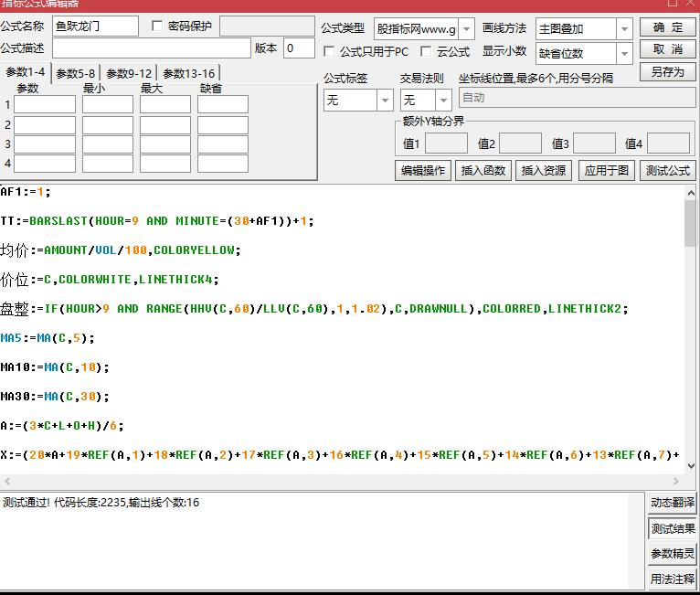Open the 动态翻译 side tab
The image size is (700, 595).
[673, 503]
